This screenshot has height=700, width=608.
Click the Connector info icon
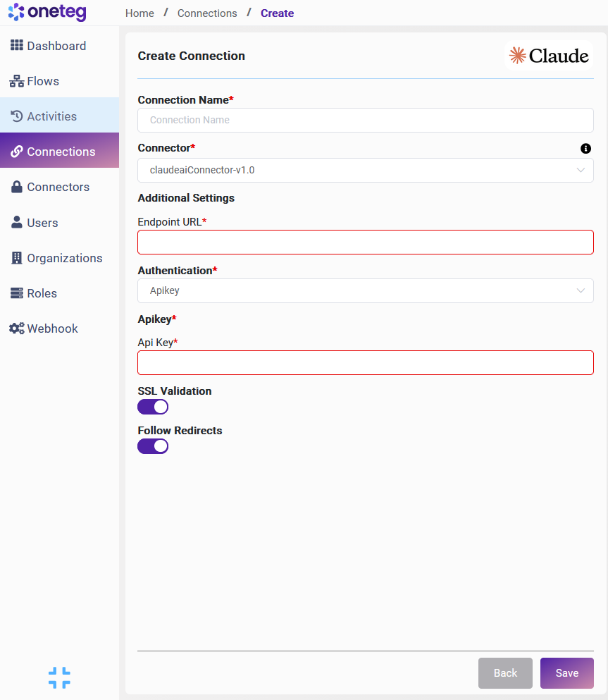click(x=585, y=149)
